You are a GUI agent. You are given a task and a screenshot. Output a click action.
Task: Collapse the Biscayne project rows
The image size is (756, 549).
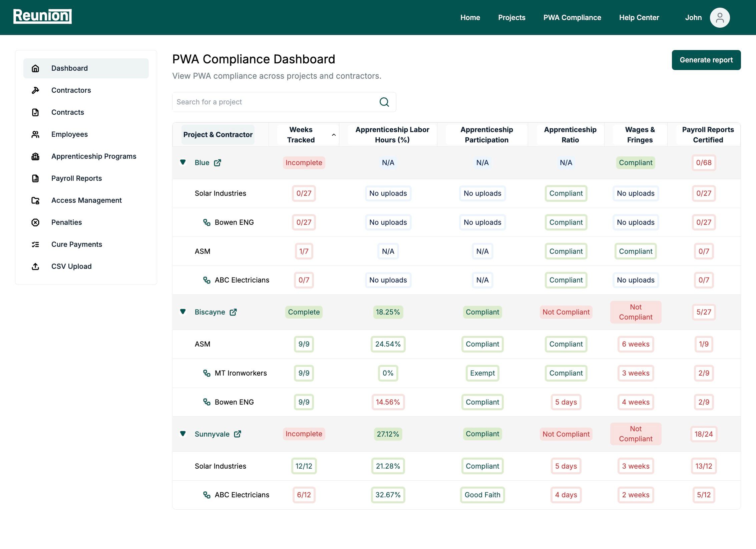(x=183, y=312)
